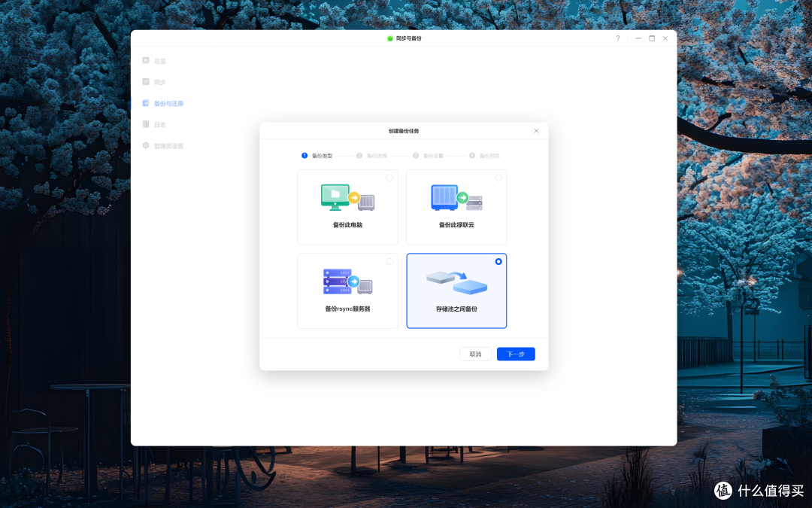812x508 pixels.
Task: Close the 创建备份任务 dialog
Action: click(x=537, y=131)
